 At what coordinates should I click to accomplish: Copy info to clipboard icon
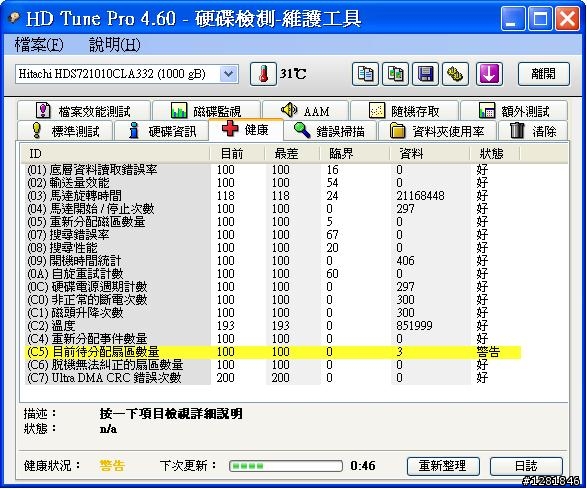click(x=365, y=74)
